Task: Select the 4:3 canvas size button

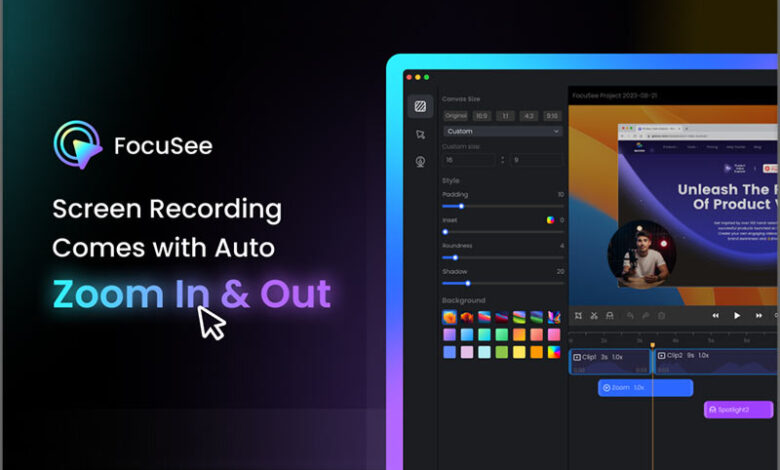Action: pyautogui.click(x=528, y=116)
